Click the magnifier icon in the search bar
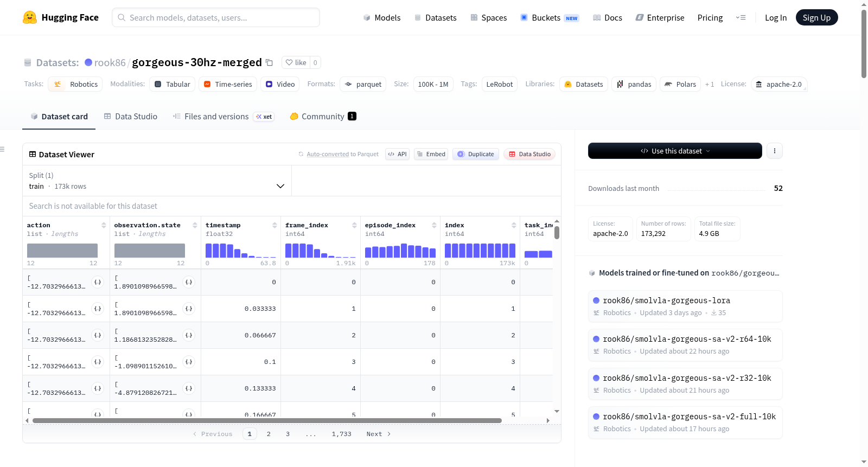Screen dimensions: 868x467 (x=122, y=17)
